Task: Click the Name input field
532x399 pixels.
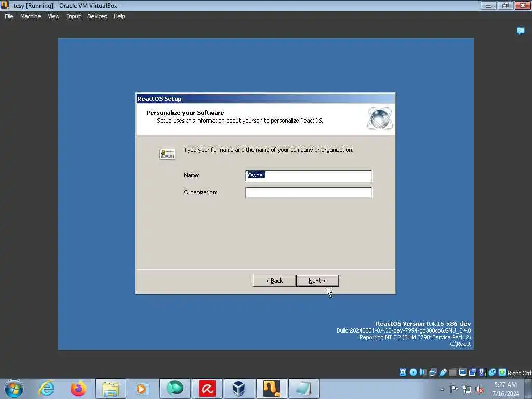Action: [x=309, y=176]
